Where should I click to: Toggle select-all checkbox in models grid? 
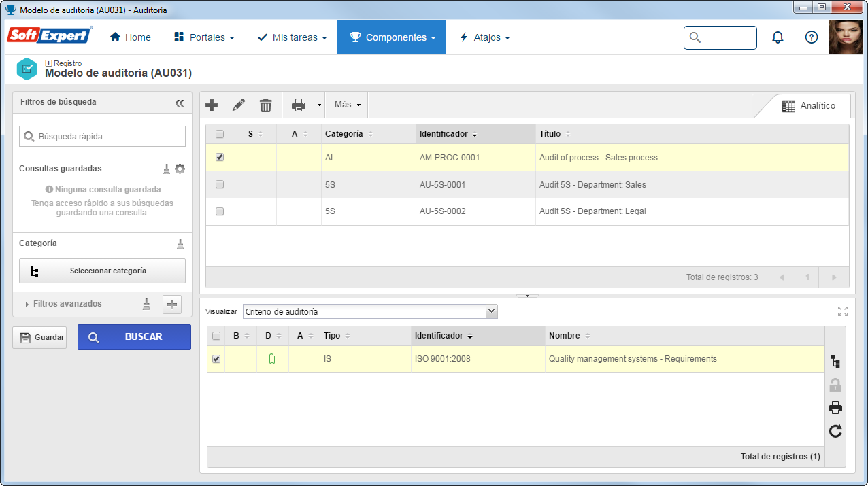tap(219, 134)
